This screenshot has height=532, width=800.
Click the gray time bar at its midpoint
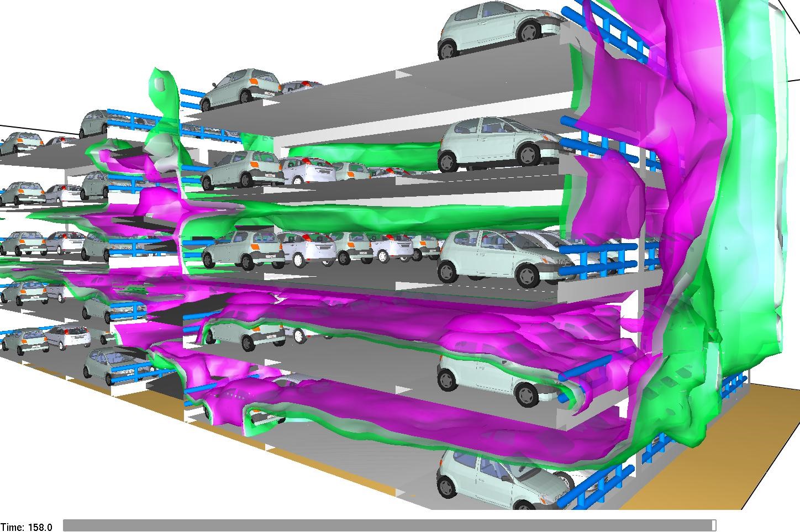(389, 524)
